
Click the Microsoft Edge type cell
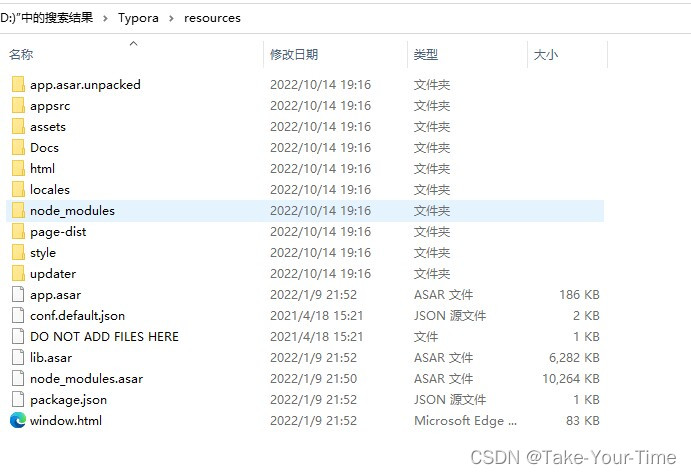pyautogui.click(x=465, y=421)
